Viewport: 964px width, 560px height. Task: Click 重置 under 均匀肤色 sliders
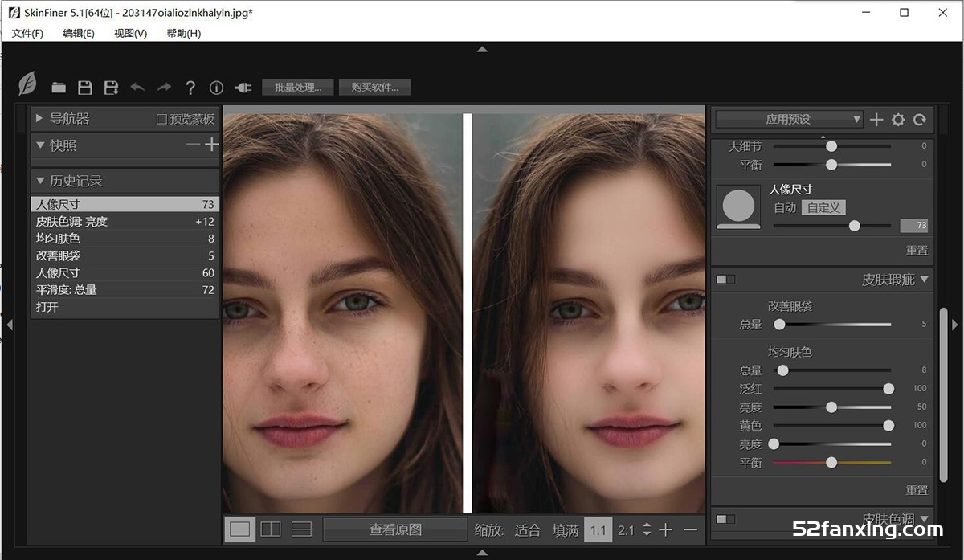(x=917, y=489)
